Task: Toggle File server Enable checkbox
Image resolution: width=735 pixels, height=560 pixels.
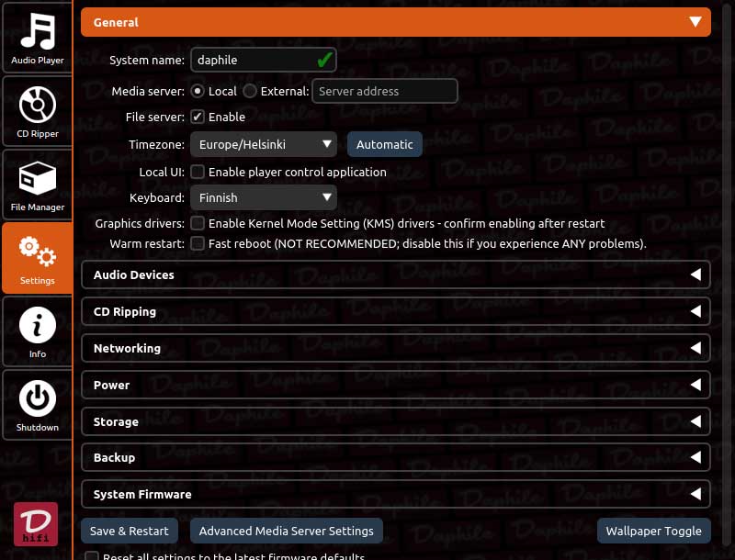Action: 198,118
